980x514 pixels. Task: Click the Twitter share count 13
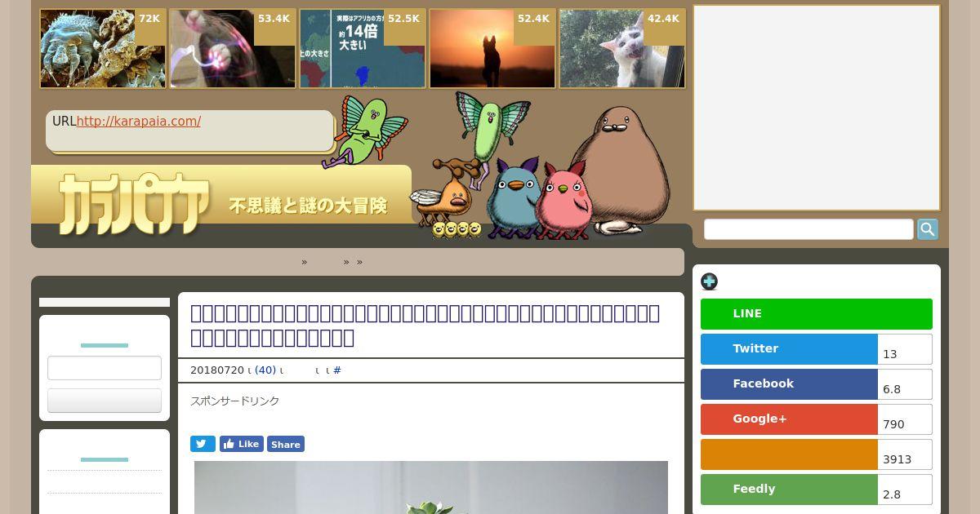point(905,349)
